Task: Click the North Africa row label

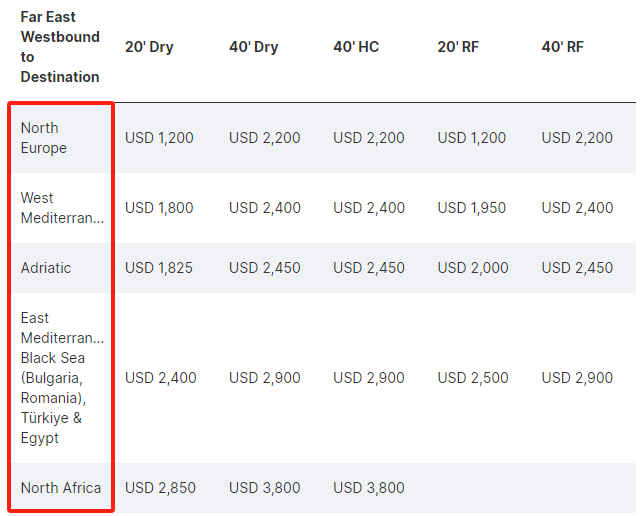Action: pyautogui.click(x=61, y=488)
